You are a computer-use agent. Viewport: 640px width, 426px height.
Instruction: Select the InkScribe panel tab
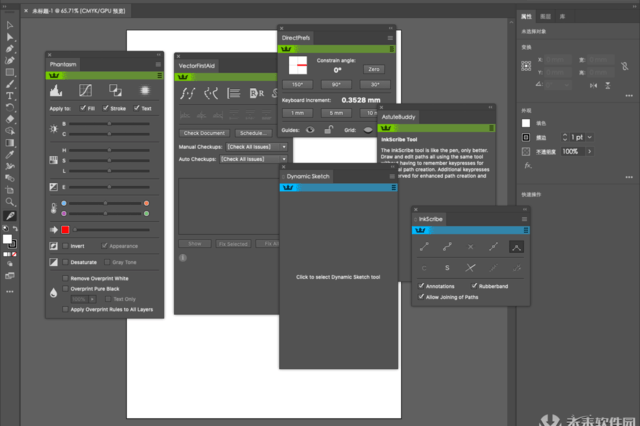point(430,219)
